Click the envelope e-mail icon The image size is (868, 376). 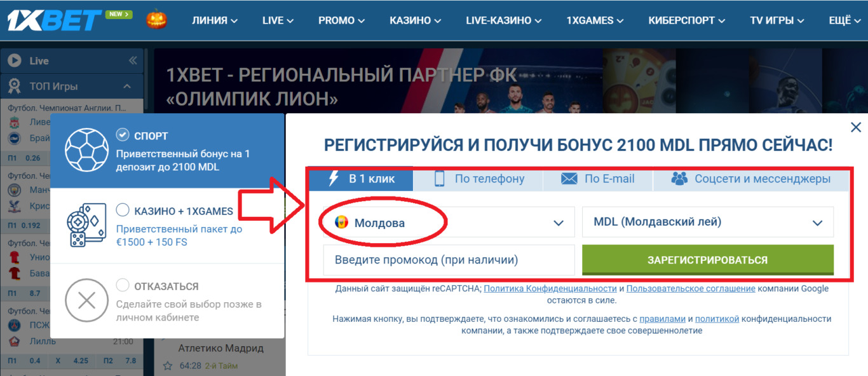[569, 179]
